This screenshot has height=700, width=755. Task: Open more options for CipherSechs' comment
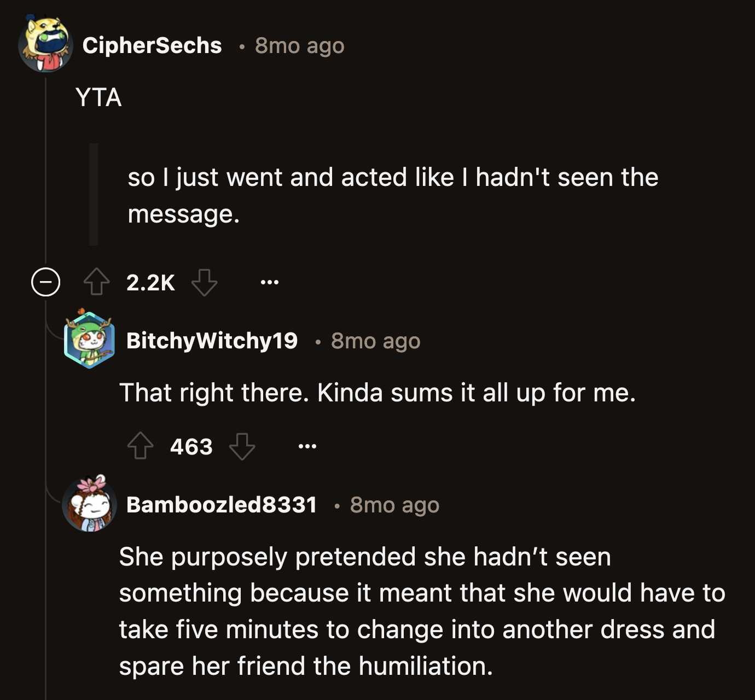coord(270,282)
